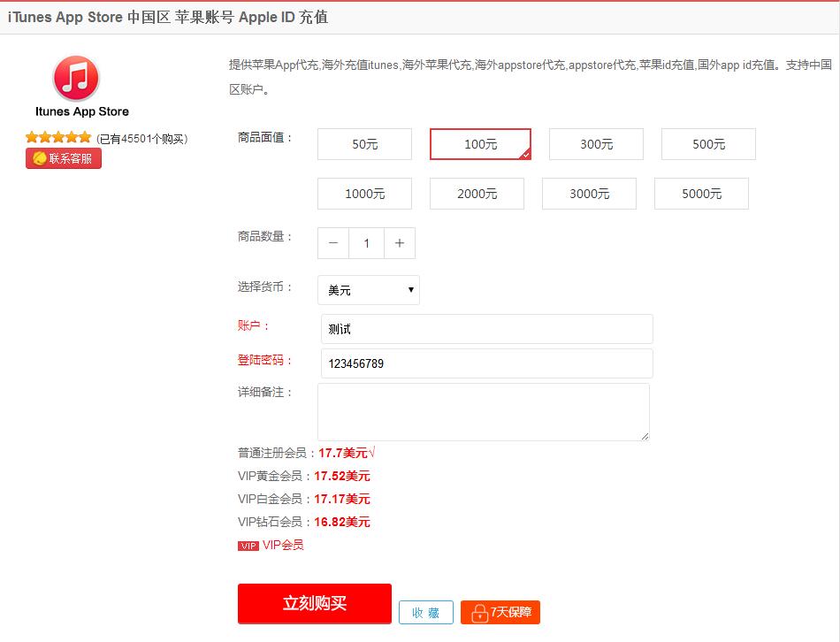The width and height of the screenshot is (840, 642).
Task: Select the 100元 face value option
Action: coord(480,144)
